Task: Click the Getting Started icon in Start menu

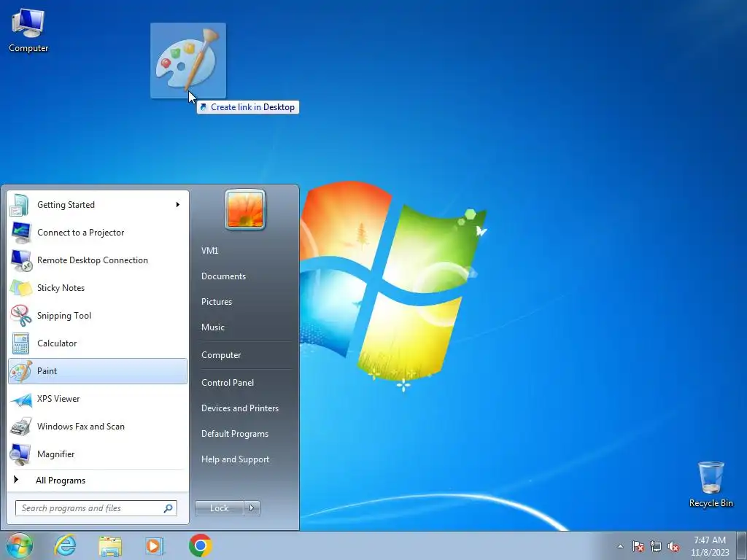Action: (x=20, y=205)
